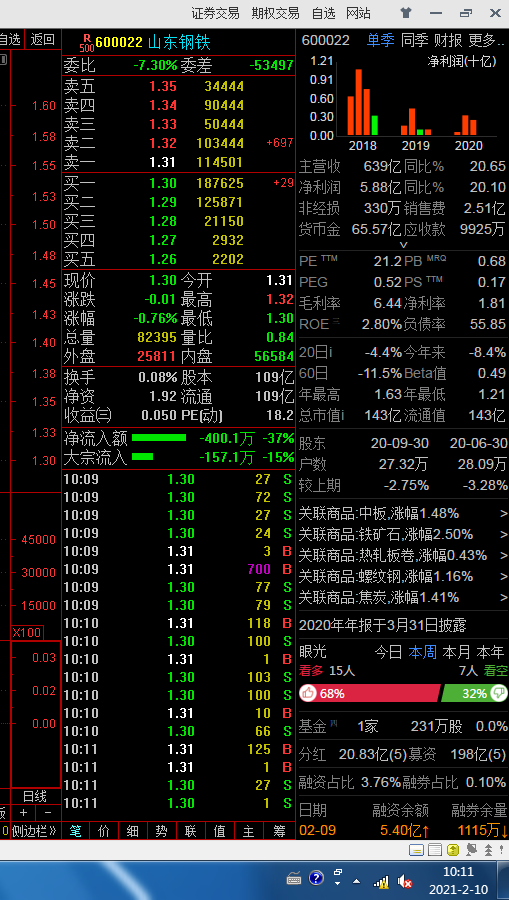
Task: Toggle sentiment period to 本周
Action: pos(422,652)
